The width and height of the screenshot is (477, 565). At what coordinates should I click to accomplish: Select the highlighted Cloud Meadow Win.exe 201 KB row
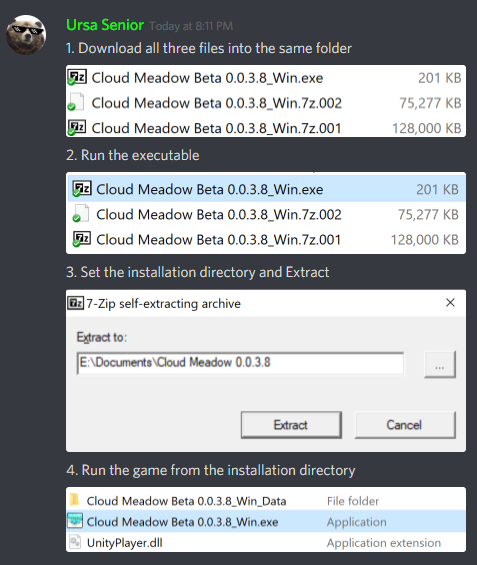coord(266,189)
